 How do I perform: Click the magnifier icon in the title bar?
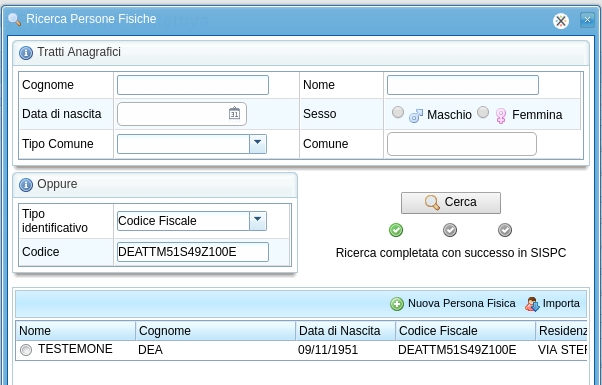[14, 19]
